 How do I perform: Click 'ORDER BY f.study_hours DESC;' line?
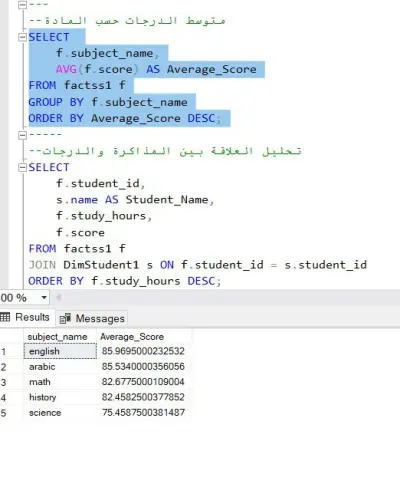pyautogui.click(x=125, y=281)
